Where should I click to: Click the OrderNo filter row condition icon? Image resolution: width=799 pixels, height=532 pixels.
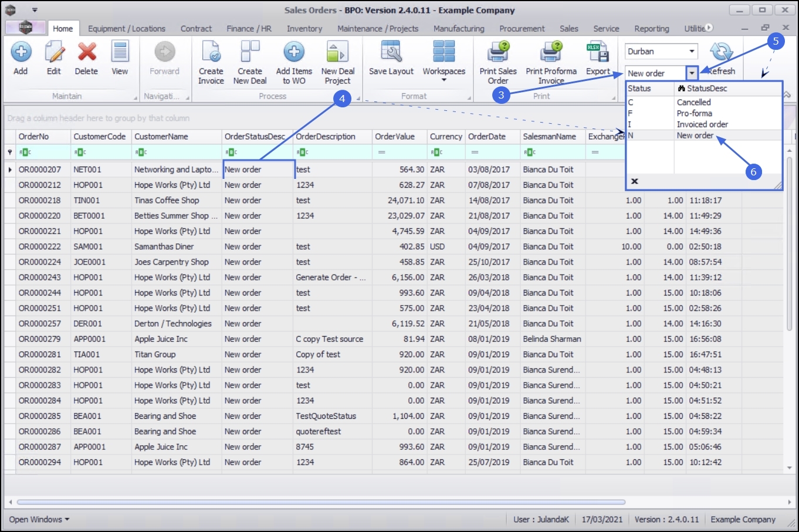(25, 153)
